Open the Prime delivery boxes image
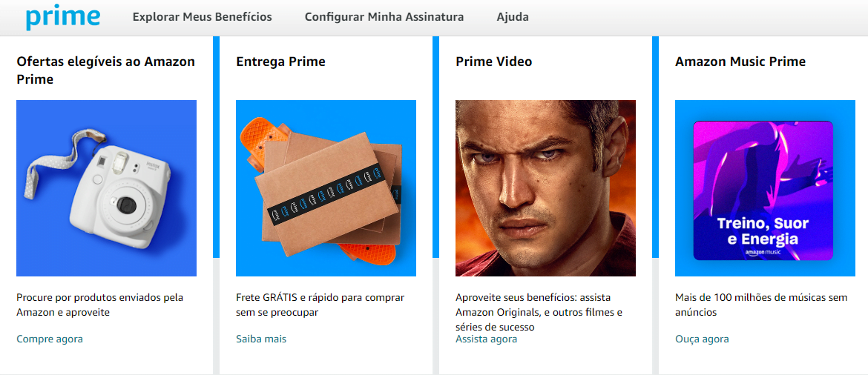868x375 pixels. pos(326,188)
